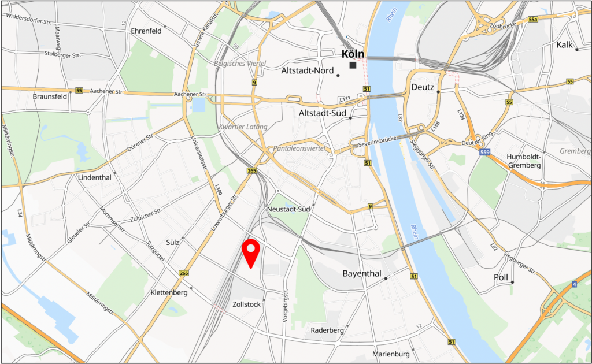Click the 51 shield near Severinsbrücke

pos(368,163)
